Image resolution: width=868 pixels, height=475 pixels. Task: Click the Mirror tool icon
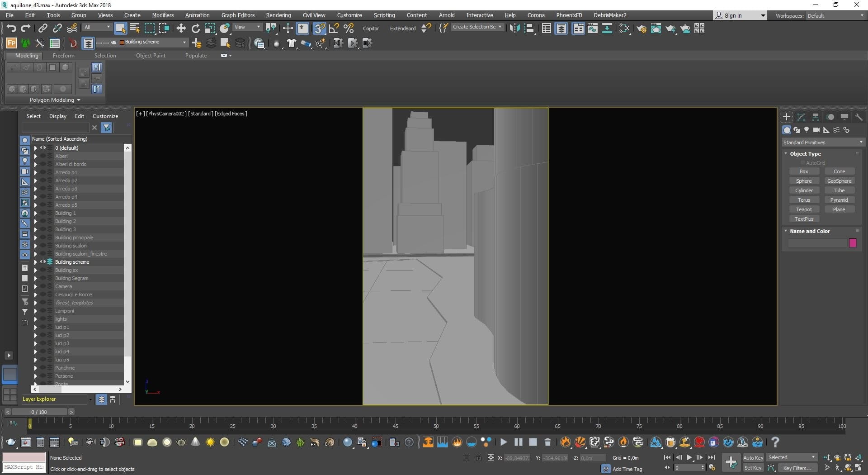tap(514, 28)
